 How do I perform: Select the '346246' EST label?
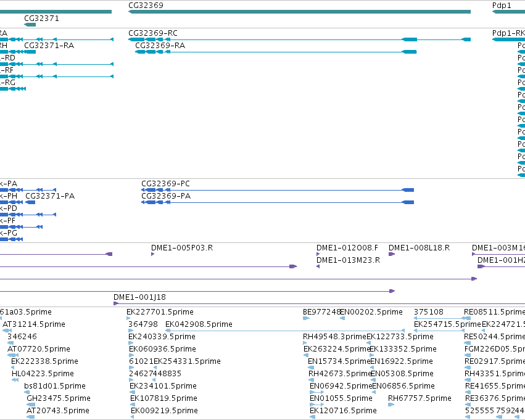pos(22,337)
